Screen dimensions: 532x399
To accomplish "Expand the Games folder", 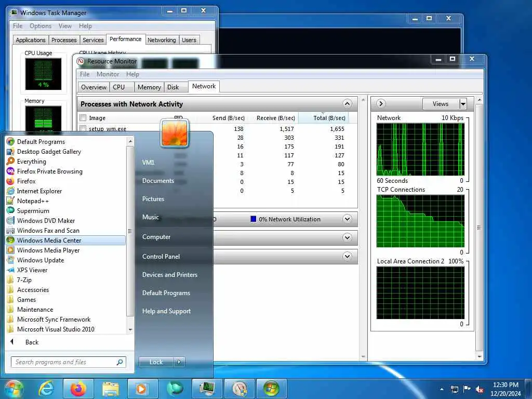I will tap(21, 300).
